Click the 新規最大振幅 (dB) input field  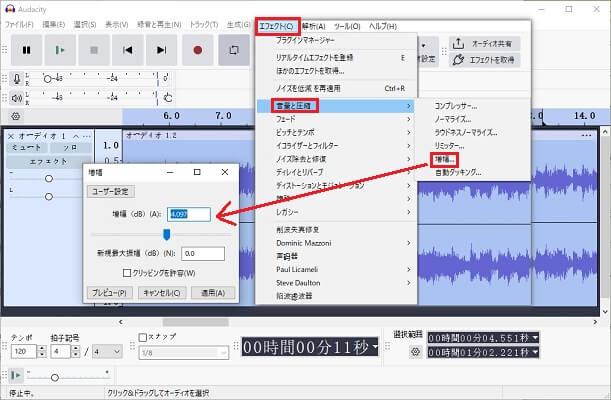click(x=203, y=254)
